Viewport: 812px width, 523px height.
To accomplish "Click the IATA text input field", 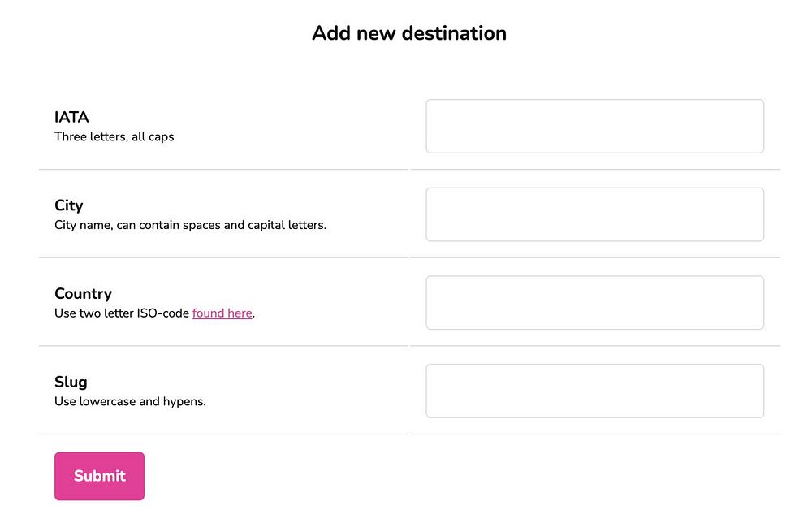I will point(594,126).
